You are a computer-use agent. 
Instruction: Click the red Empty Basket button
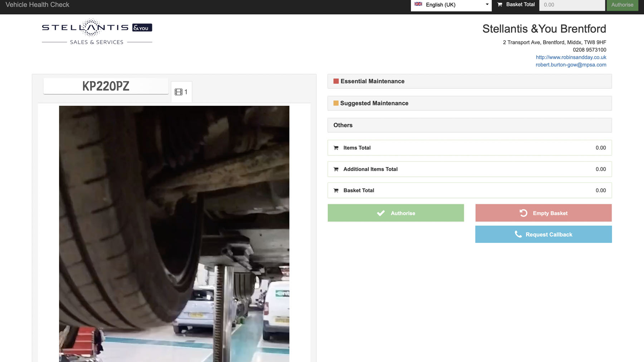[x=543, y=213]
